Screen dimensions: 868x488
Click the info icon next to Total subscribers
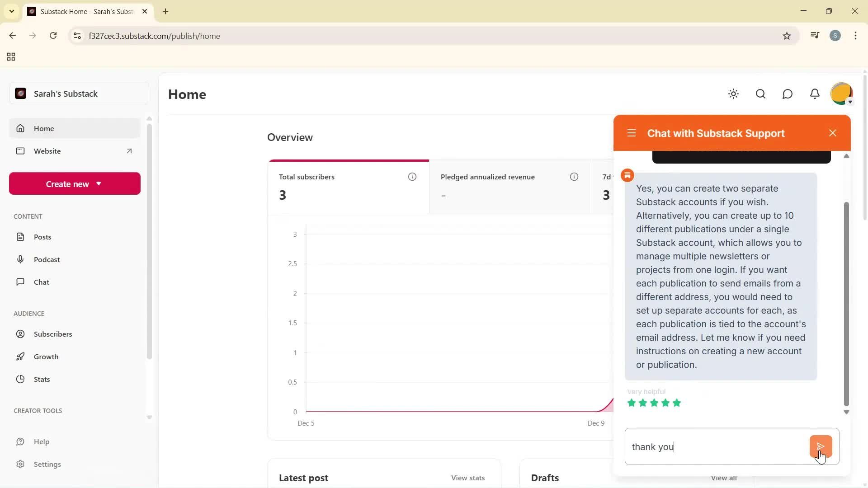click(x=412, y=177)
